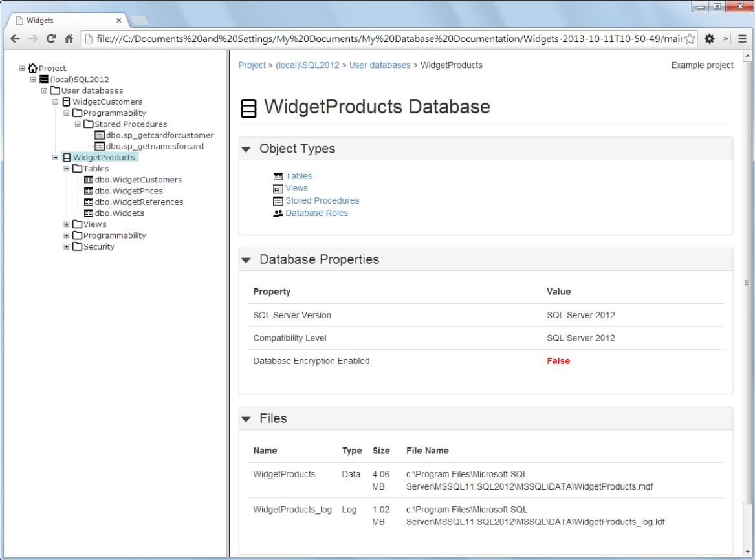Collapse the WidgetProducts database node
Viewport: 755px width, 560px height.
point(56,157)
